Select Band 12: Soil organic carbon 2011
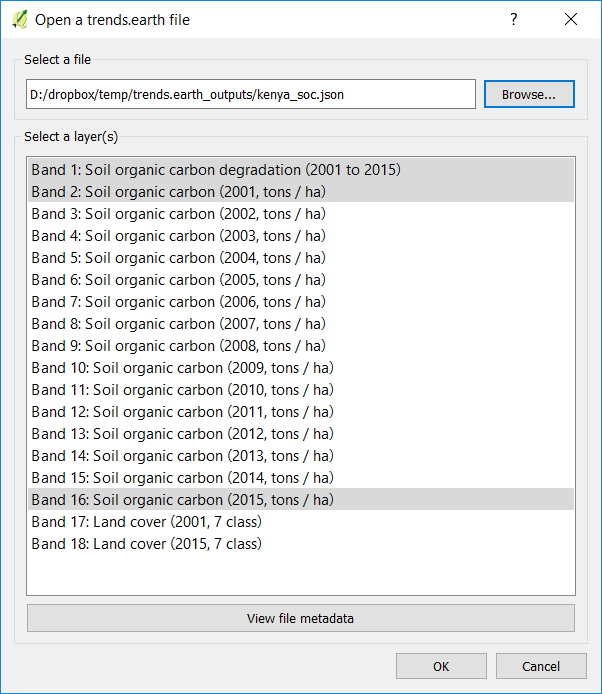 pos(301,412)
